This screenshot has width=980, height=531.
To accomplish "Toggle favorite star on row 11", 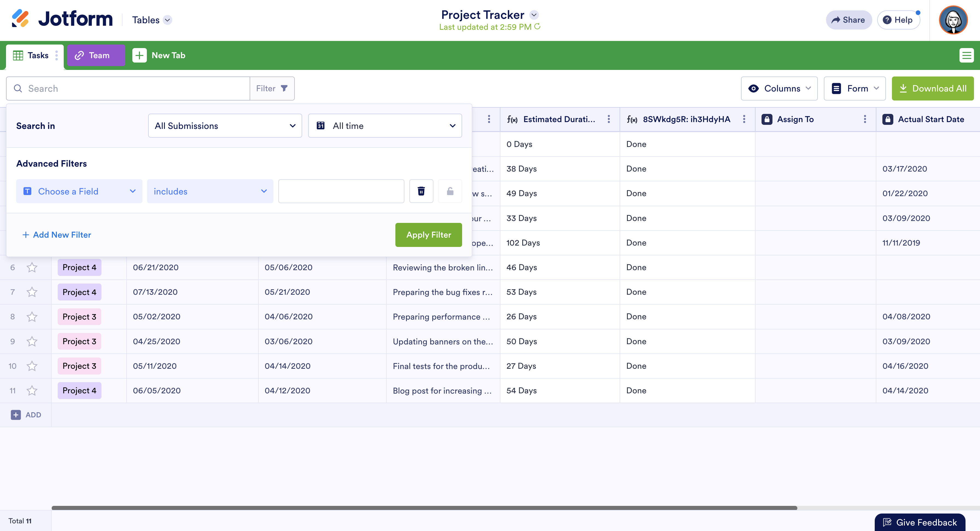I will coord(32,391).
